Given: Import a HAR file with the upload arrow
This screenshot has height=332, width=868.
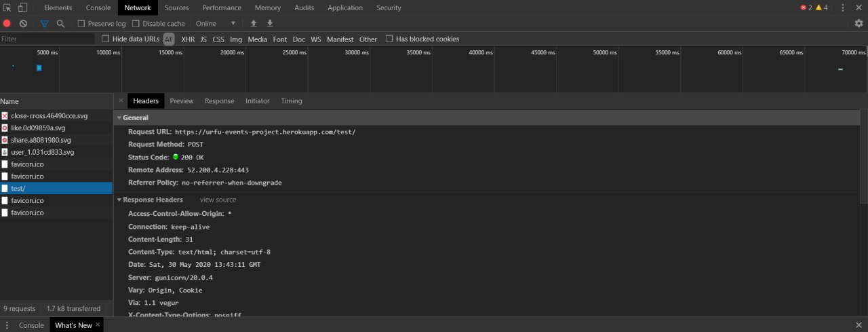Looking at the screenshot, I should tap(254, 23).
